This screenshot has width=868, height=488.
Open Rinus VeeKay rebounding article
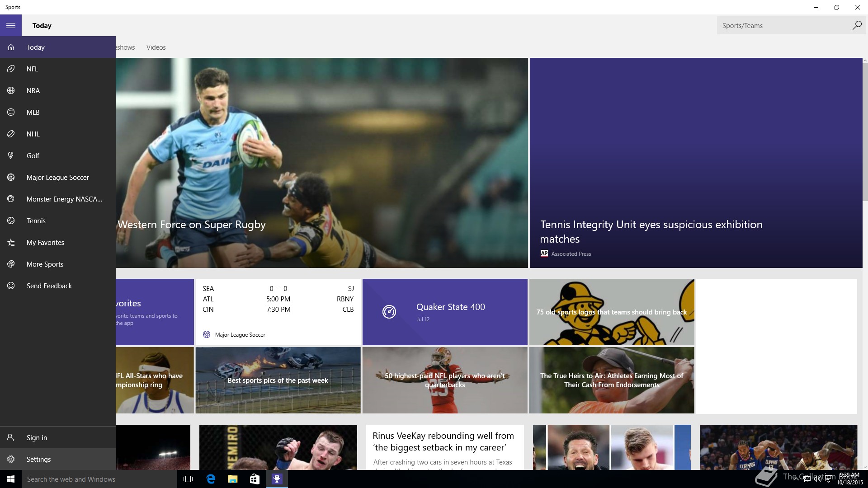coord(445,447)
